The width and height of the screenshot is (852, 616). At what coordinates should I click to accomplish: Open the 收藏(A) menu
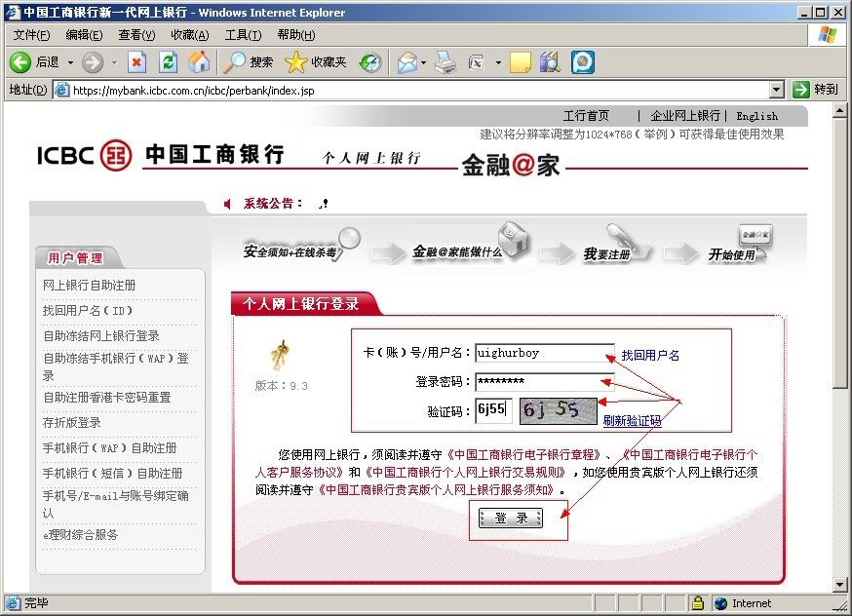(190, 35)
